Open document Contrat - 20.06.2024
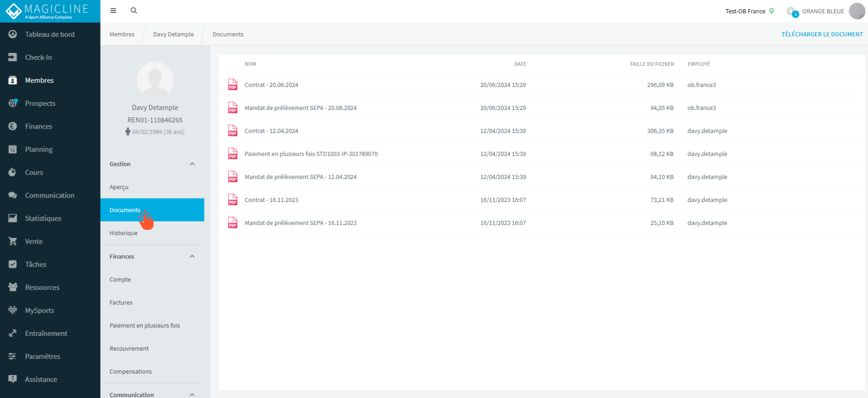This screenshot has width=868, height=398. pos(271,85)
